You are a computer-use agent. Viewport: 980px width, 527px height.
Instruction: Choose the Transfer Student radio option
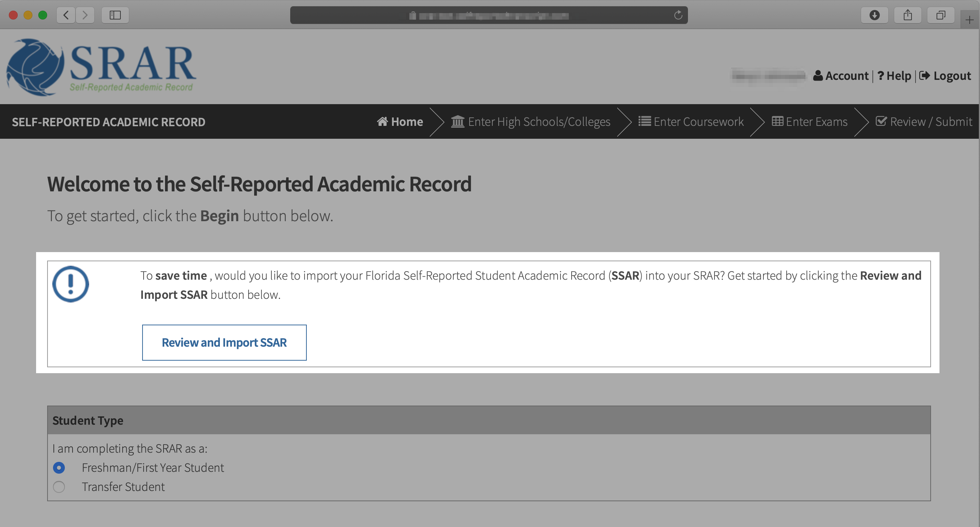59,487
